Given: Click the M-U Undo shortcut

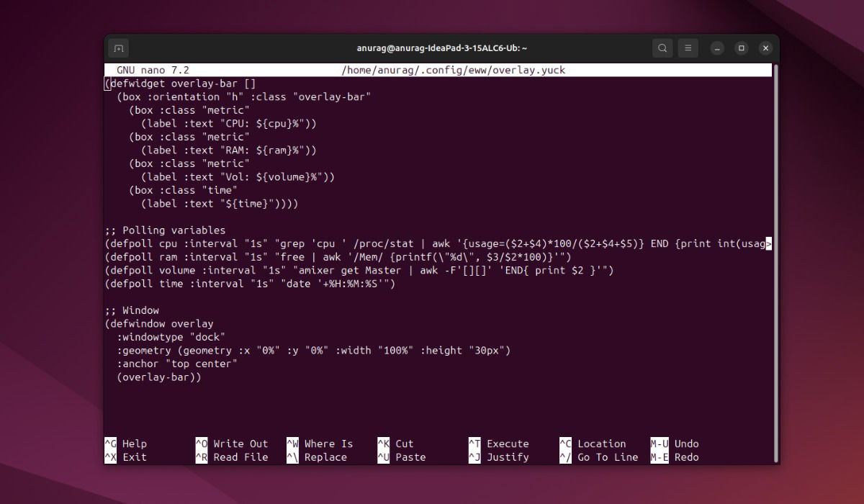Looking at the screenshot, I should click(x=675, y=444).
